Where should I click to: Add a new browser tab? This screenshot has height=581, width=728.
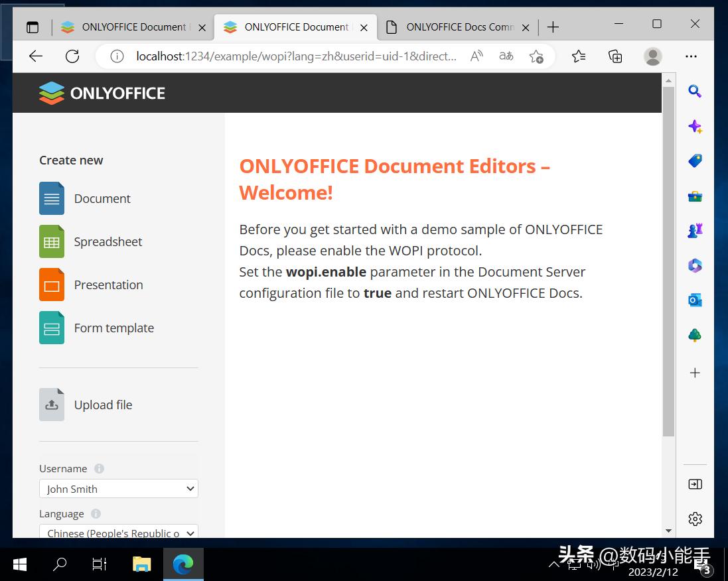point(553,27)
